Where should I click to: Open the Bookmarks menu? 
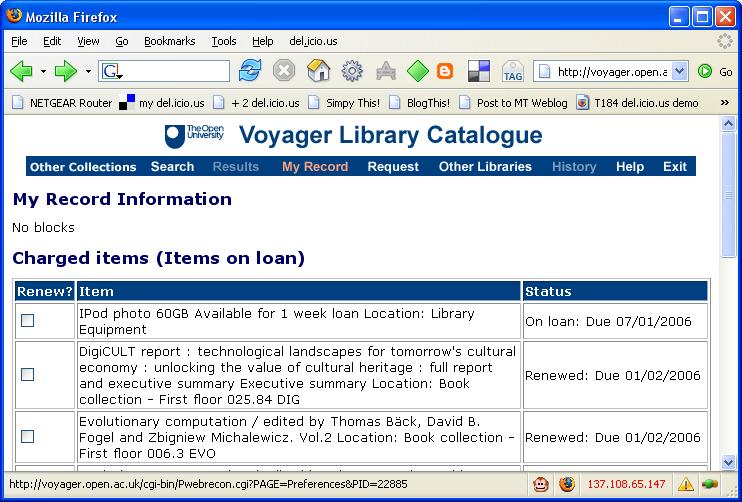coord(169,42)
